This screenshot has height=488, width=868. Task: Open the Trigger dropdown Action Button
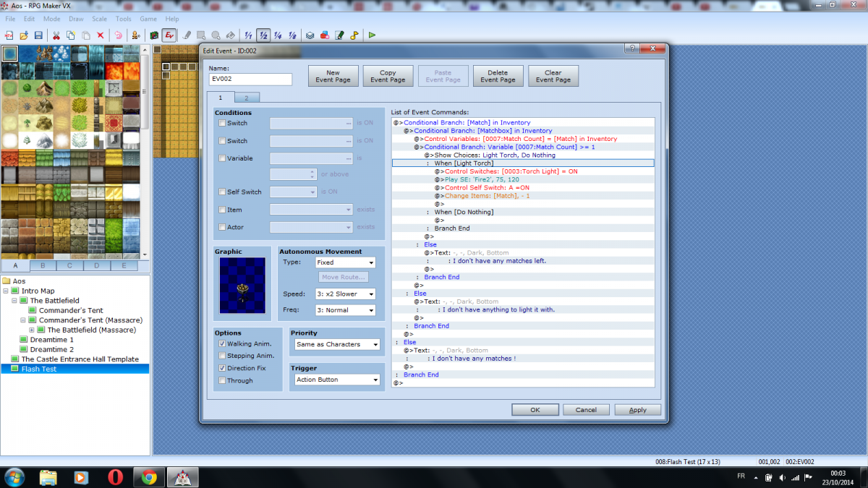coord(336,380)
